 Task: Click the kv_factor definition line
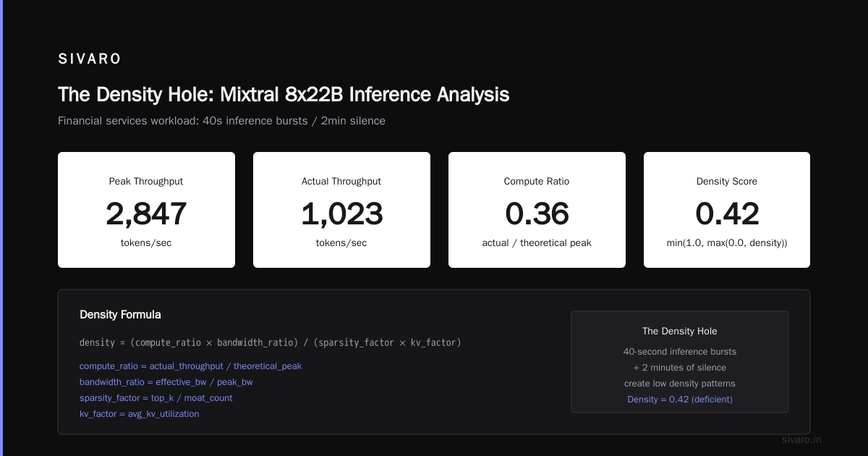tap(139, 414)
